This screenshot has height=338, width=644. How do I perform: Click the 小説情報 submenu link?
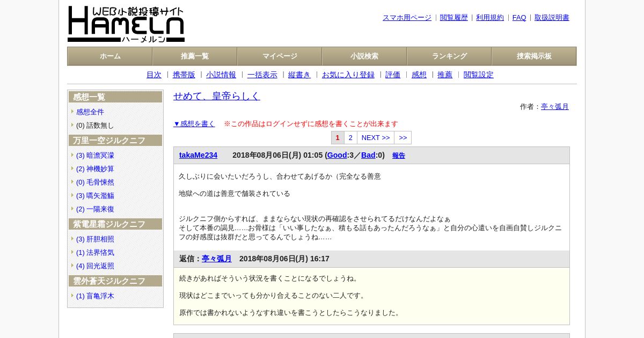221,75
